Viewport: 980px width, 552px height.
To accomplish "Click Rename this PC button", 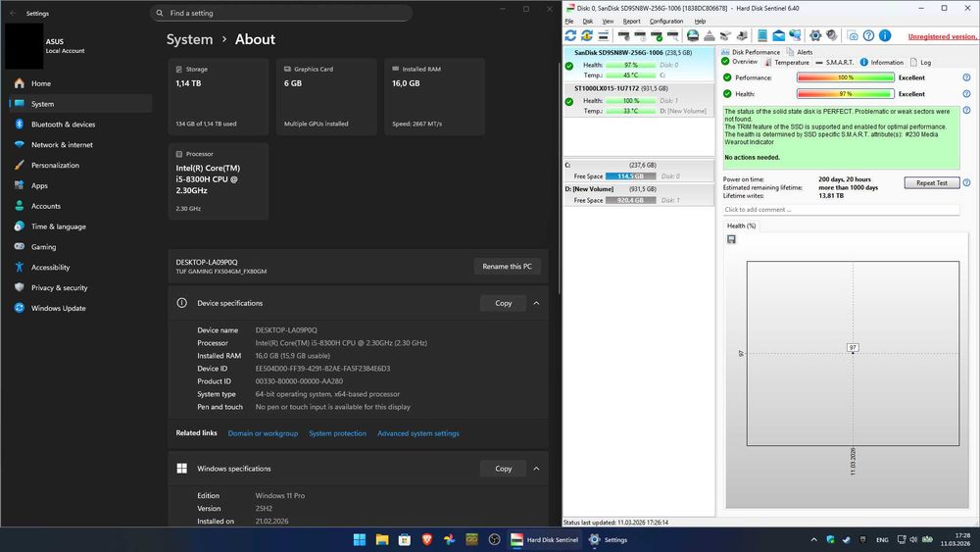I will (x=507, y=267).
